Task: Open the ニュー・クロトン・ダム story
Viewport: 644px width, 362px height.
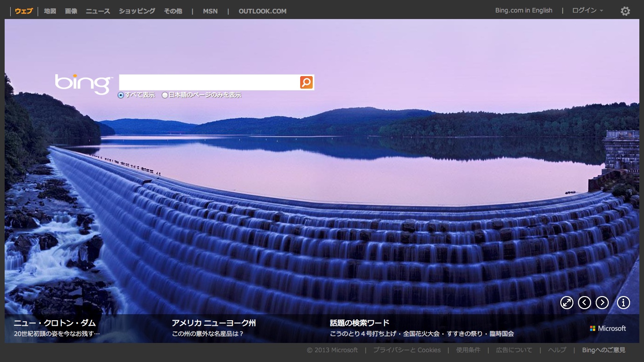Action: tap(54, 323)
